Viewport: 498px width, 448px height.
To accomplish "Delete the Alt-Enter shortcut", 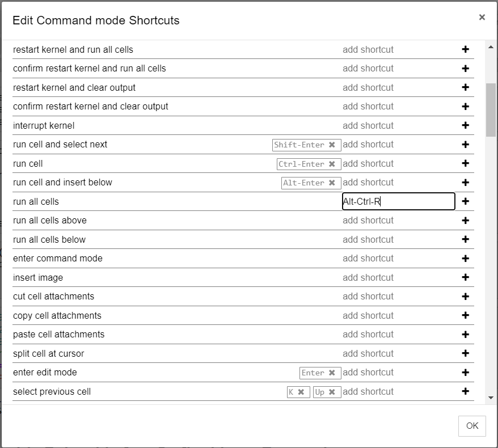I will click(332, 183).
